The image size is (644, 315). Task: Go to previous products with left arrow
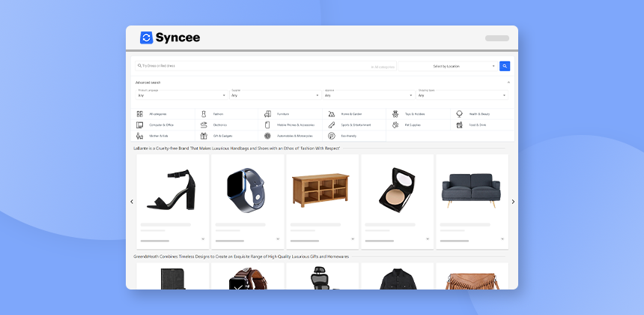[132, 202]
